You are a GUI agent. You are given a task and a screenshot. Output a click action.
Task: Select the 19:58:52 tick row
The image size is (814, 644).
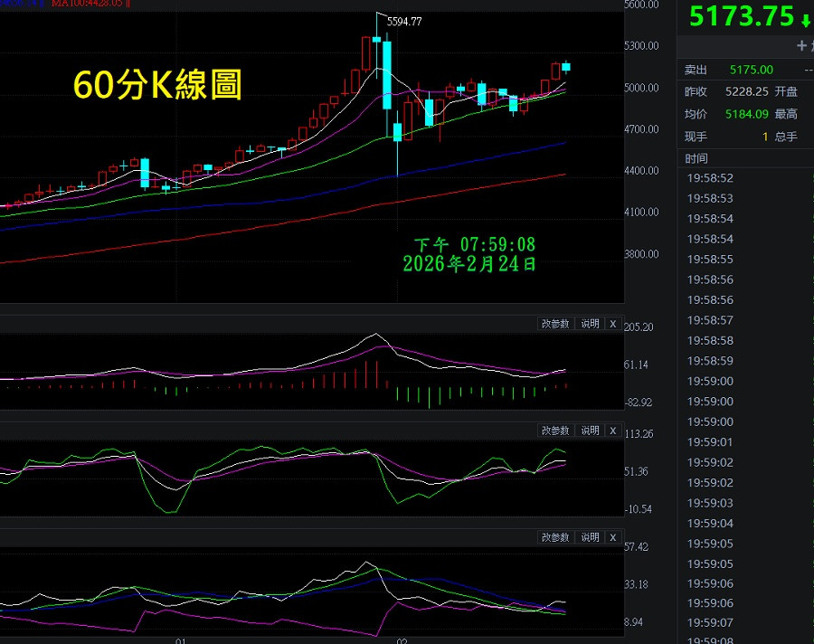pos(710,178)
